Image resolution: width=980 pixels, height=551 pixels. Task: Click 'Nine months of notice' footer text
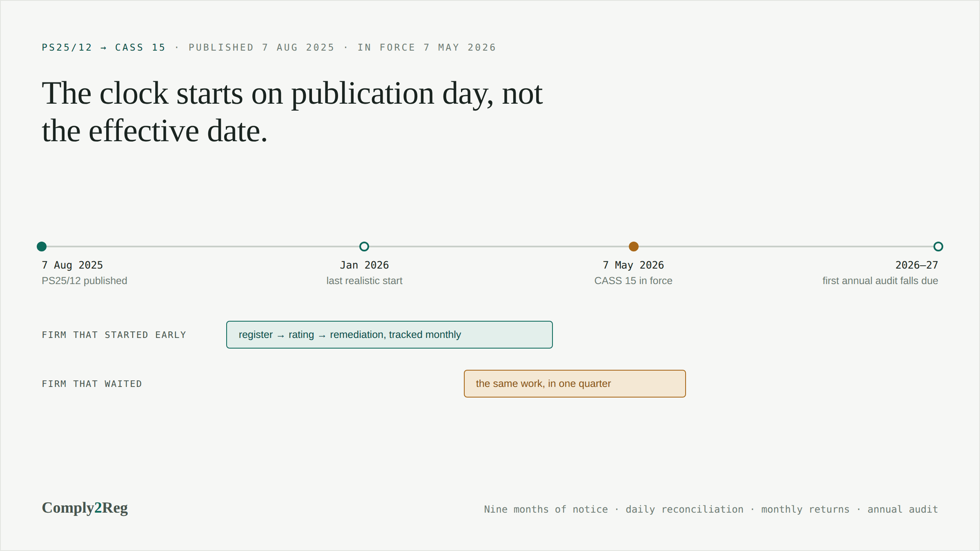[546, 509]
